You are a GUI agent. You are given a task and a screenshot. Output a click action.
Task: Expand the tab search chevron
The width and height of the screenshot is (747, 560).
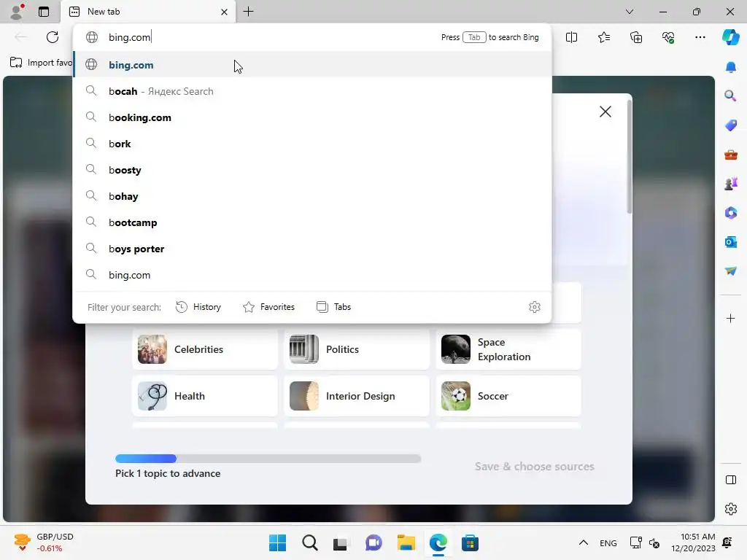pos(630,12)
